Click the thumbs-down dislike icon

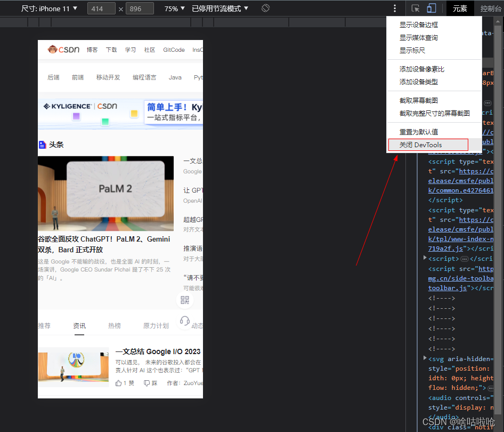click(147, 383)
